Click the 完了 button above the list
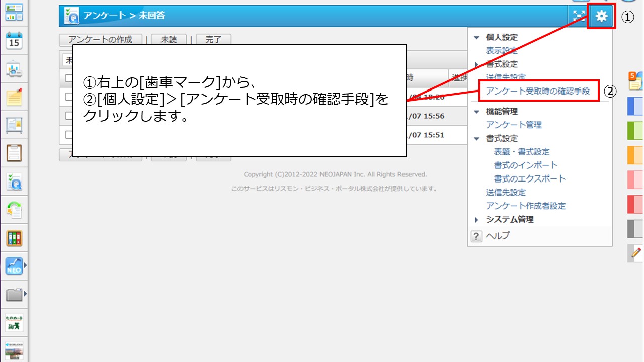644x362 pixels. coord(213,40)
